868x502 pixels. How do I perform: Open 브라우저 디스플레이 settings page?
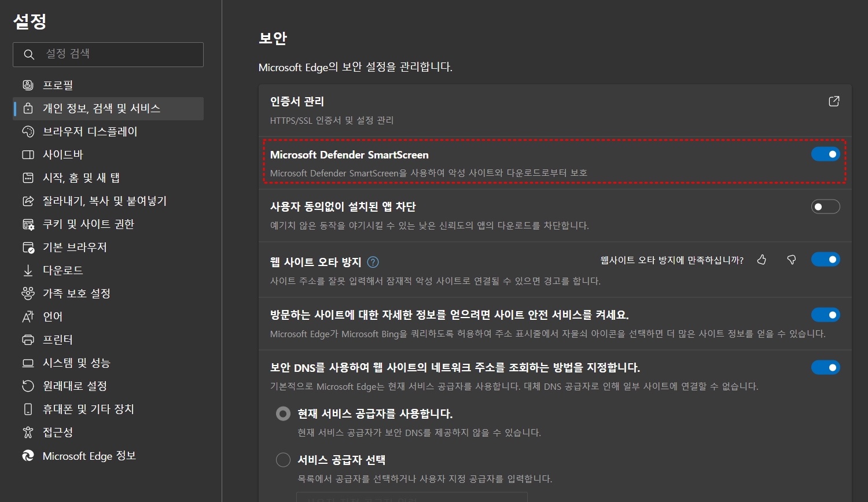[108, 131]
